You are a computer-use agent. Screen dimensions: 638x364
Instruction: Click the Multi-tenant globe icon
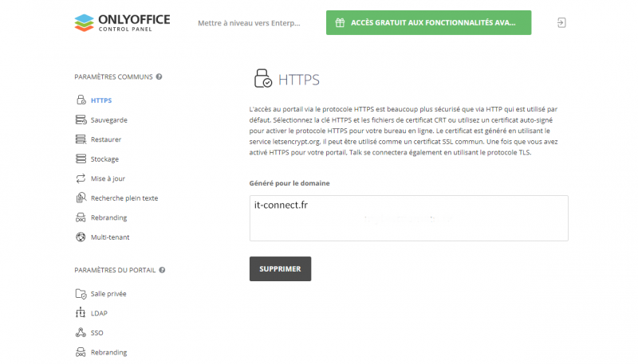80,237
